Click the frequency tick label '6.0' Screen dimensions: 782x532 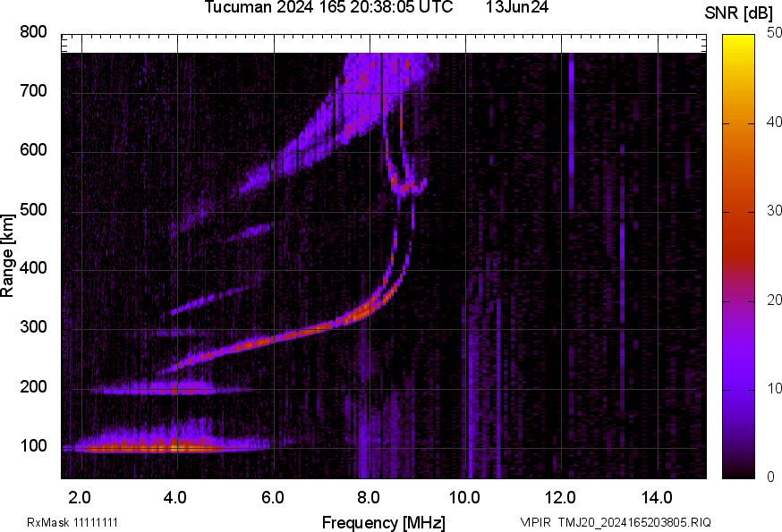[272, 497]
